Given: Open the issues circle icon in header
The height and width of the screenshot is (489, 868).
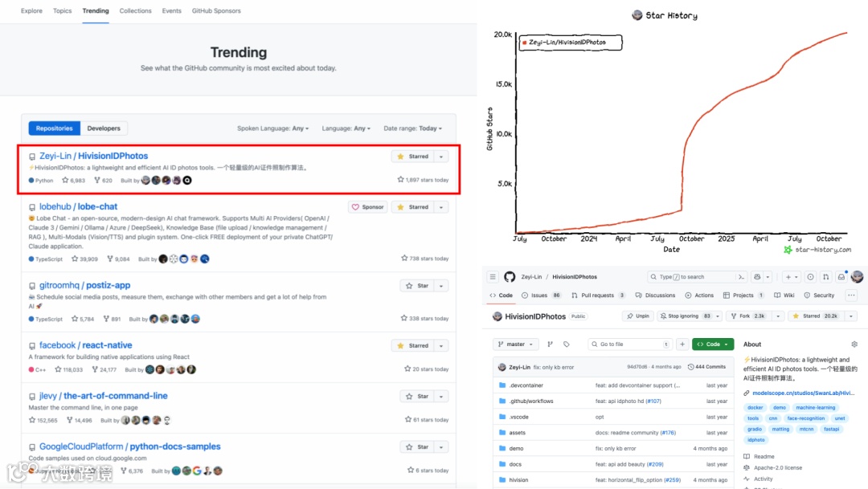Looking at the screenshot, I should coord(810,276).
